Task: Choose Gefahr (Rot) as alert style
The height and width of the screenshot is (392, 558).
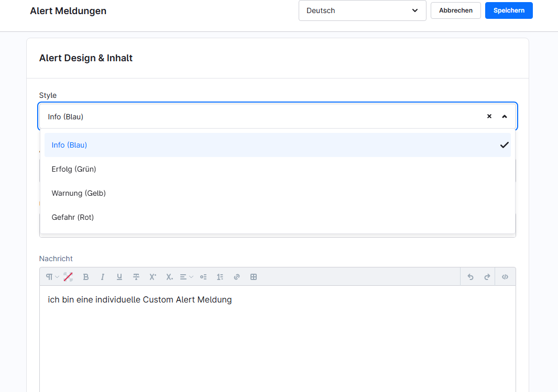Action: pyautogui.click(x=72, y=217)
